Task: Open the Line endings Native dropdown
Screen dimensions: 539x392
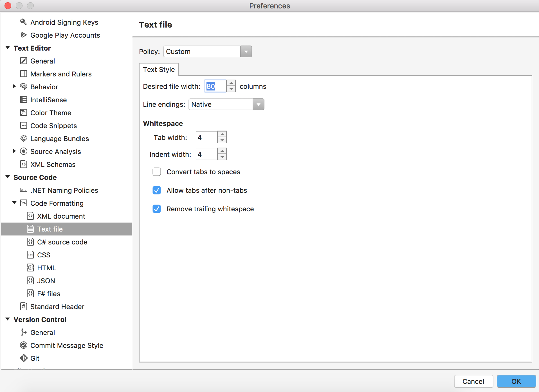Action: click(226, 104)
